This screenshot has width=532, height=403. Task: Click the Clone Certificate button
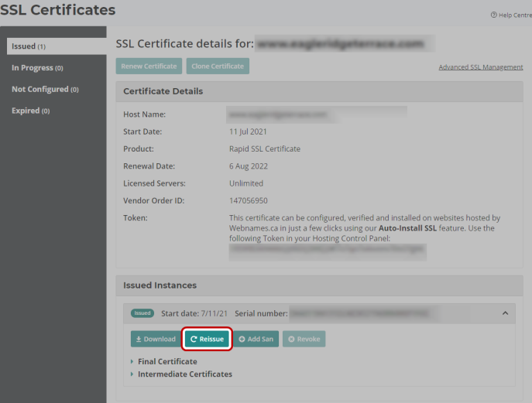click(218, 67)
